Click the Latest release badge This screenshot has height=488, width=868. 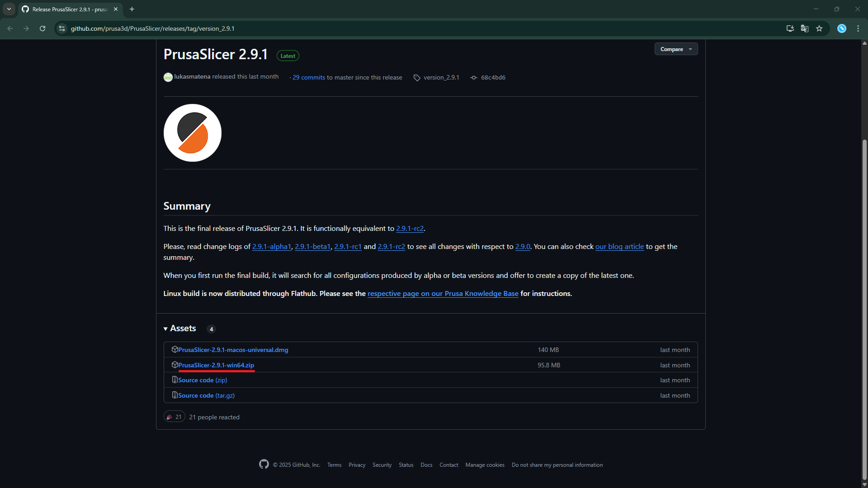(x=288, y=56)
